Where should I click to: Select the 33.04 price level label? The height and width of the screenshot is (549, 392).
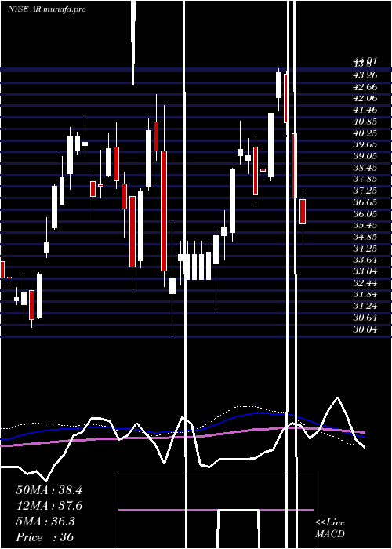tap(365, 271)
